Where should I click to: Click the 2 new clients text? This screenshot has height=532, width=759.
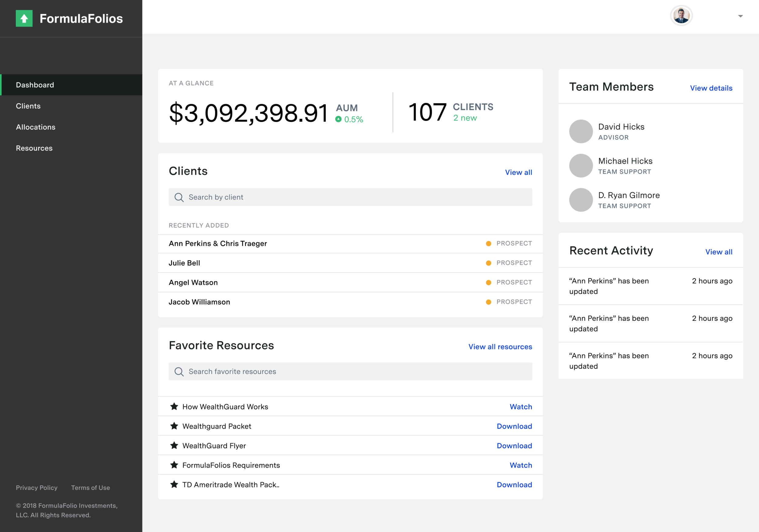tap(465, 118)
